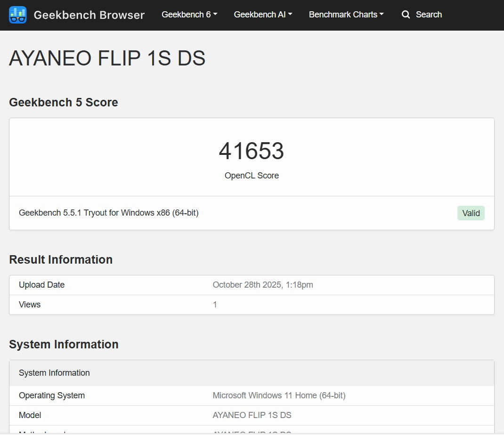Screen dimensions: 504x435
Task: Click the Geekbench logo icon
Action: tap(18, 15)
